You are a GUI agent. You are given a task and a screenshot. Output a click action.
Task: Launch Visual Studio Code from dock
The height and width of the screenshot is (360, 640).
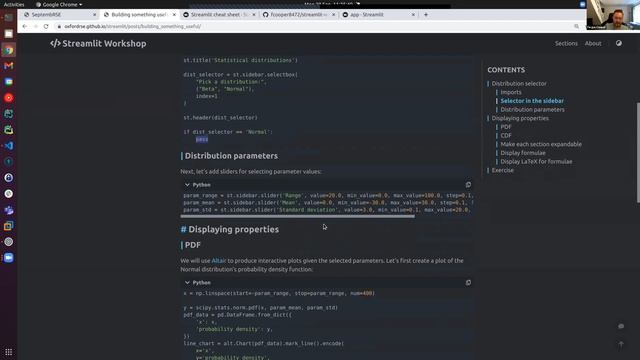(x=9, y=146)
